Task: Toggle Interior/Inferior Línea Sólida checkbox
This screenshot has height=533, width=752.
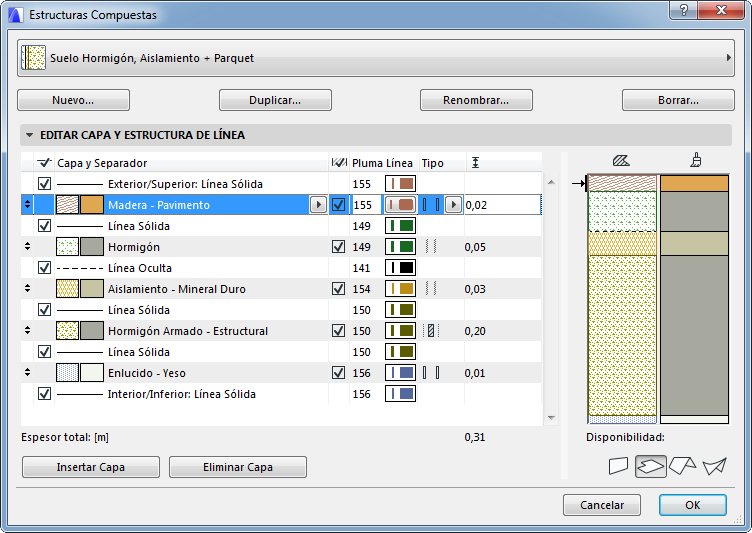Action: [x=44, y=394]
